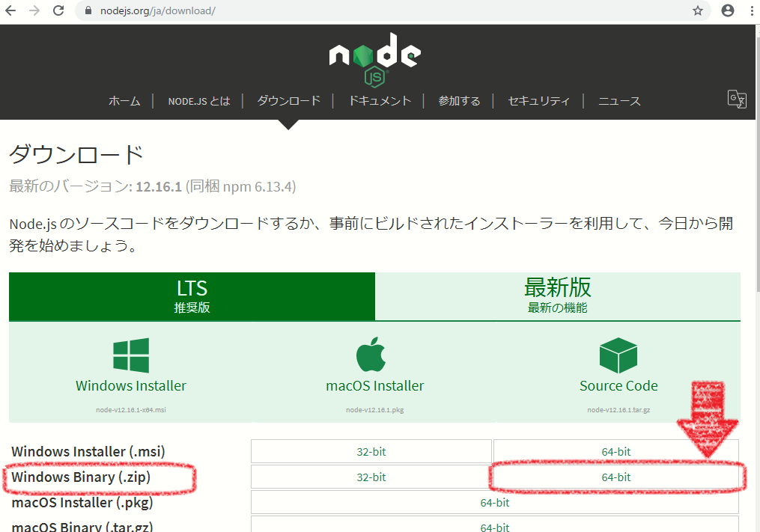Click the node-v12.16.1.pkg filename
The image size is (760, 532).
(374, 410)
